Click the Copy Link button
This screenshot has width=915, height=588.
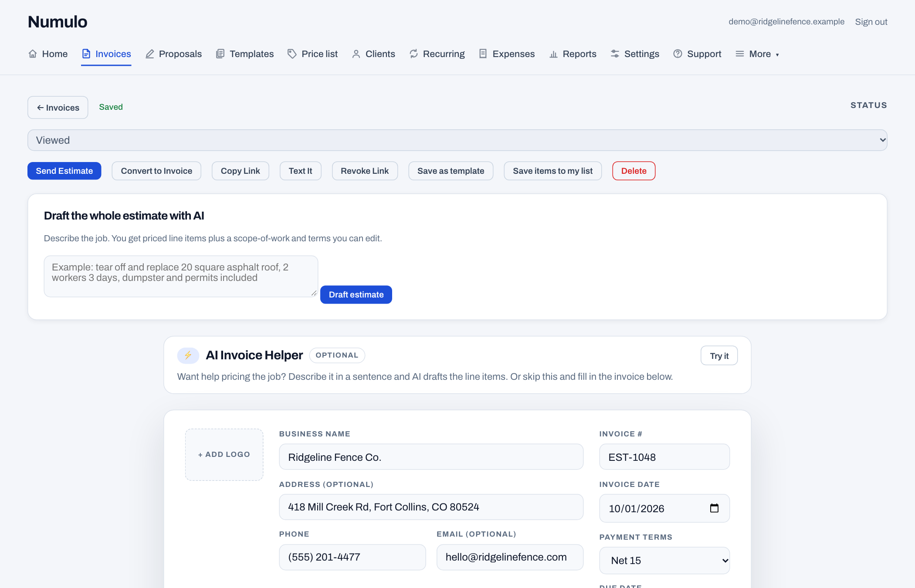(x=241, y=171)
